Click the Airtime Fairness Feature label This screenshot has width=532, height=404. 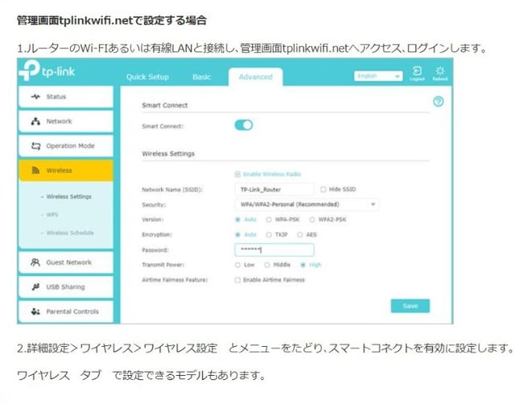click(175, 280)
